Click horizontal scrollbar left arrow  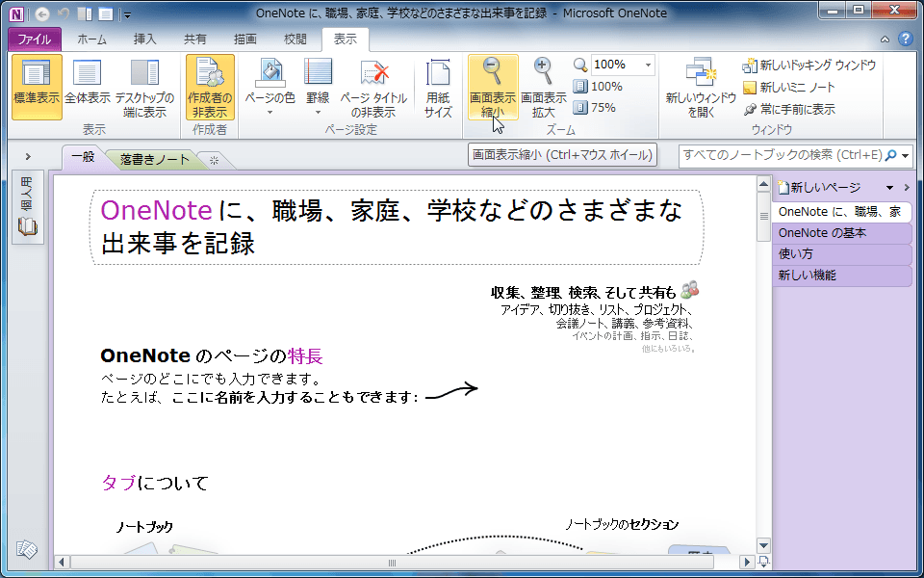[62, 562]
